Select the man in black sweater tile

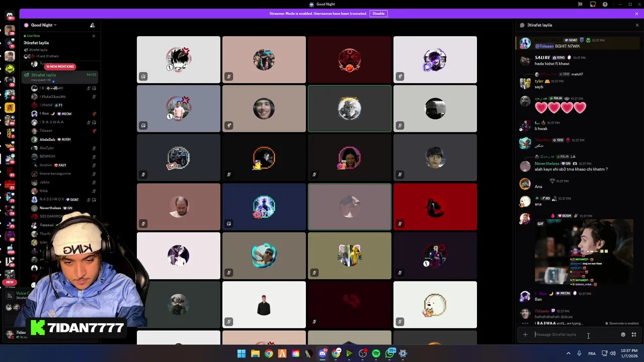264,305
